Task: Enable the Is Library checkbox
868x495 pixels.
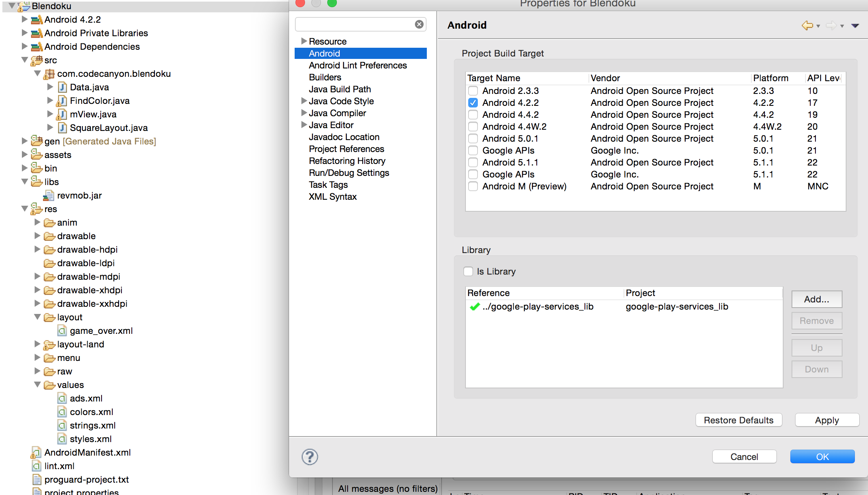Action: 468,271
